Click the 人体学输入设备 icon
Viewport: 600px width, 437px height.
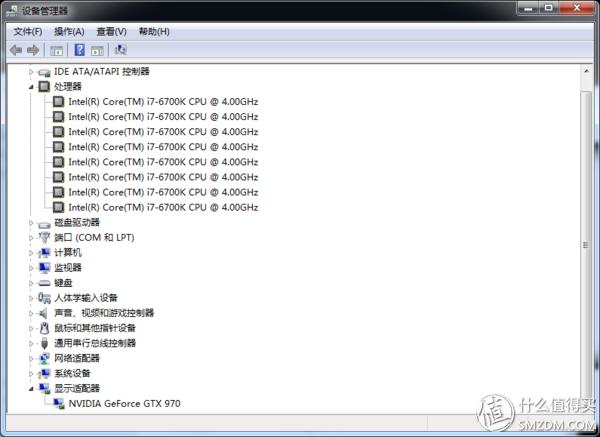coord(44,298)
